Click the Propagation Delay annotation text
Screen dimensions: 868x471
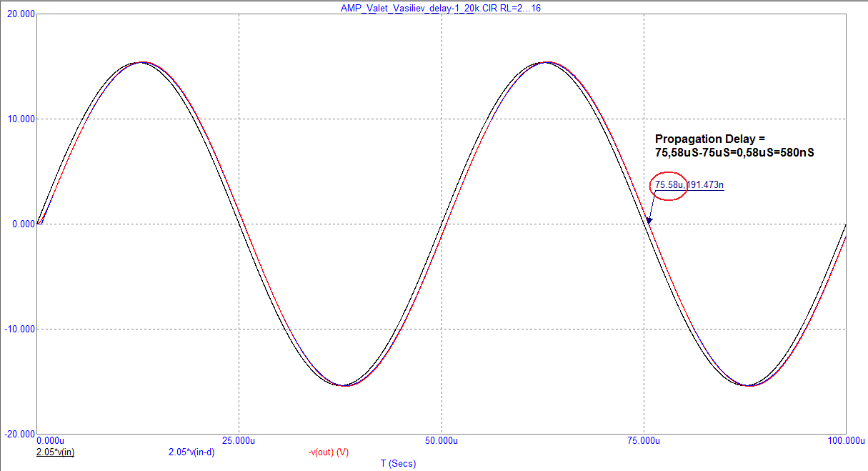tap(734, 145)
